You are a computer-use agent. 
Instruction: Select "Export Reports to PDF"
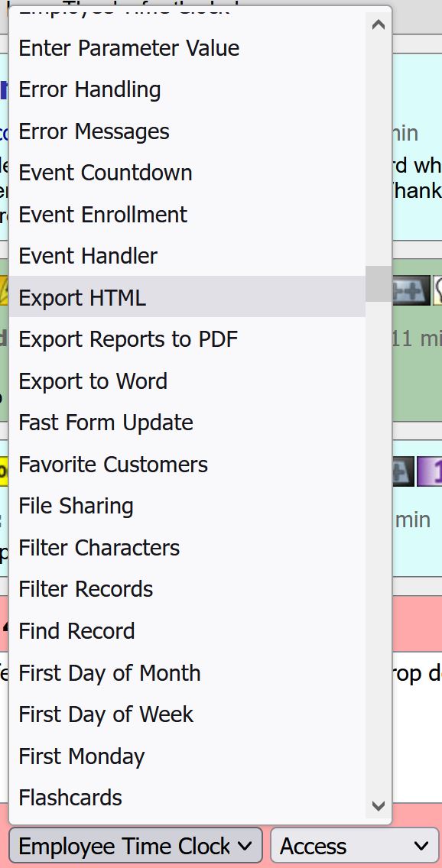(x=128, y=339)
